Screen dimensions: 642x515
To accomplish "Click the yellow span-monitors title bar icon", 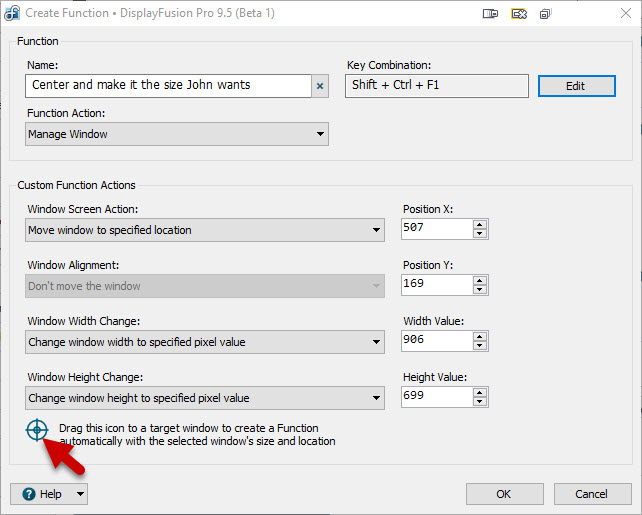I will 519,14.
